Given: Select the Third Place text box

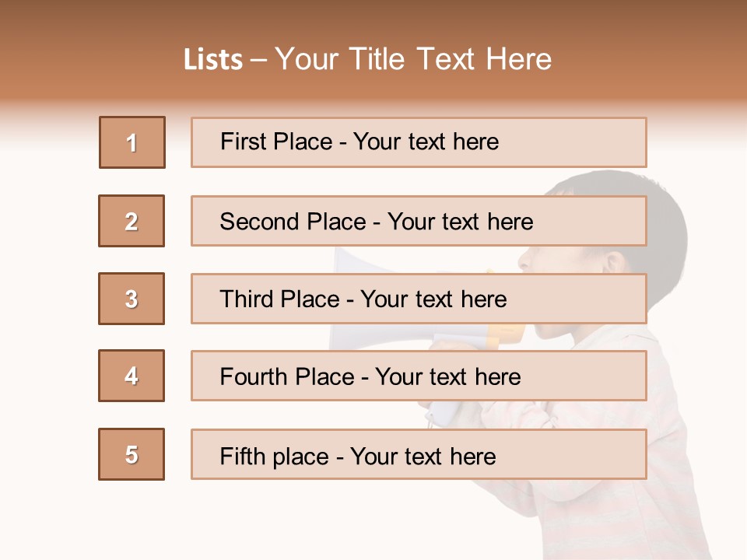Looking at the screenshot, I should point(419,299).
